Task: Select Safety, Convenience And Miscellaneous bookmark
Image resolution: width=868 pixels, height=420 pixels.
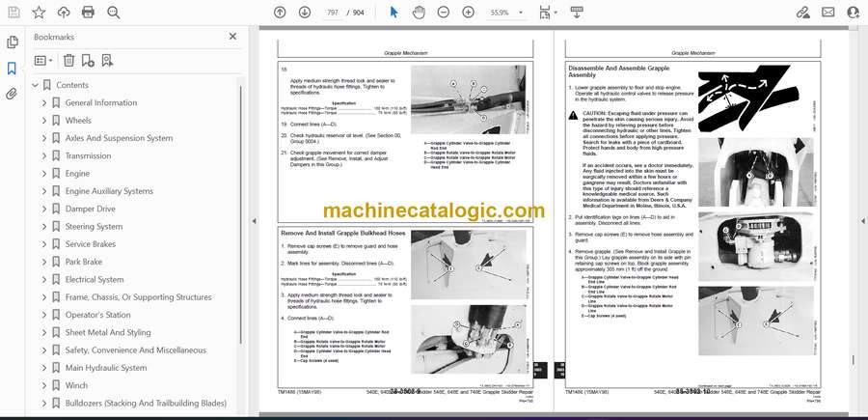Action: click(x=136, y=350)
